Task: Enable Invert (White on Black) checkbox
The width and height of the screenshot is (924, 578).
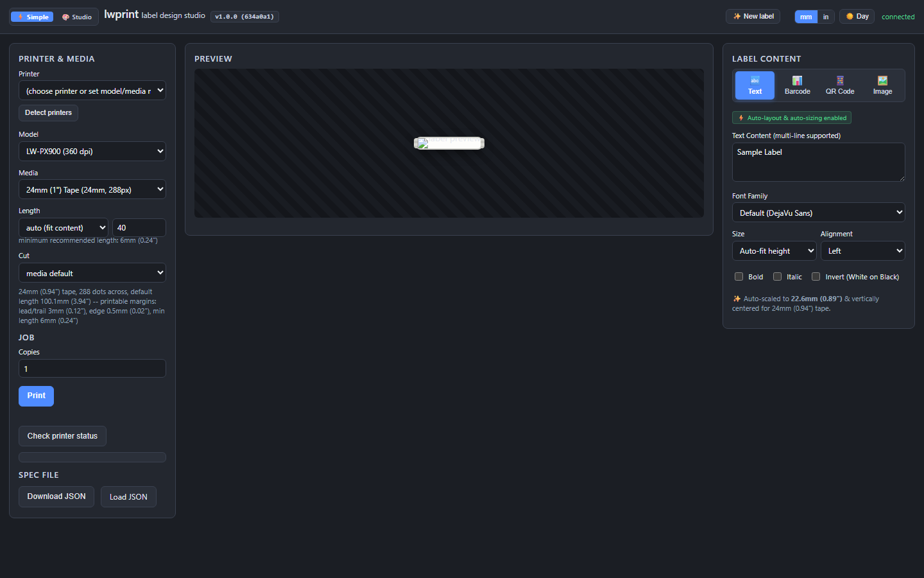Action: click(816, 277)
